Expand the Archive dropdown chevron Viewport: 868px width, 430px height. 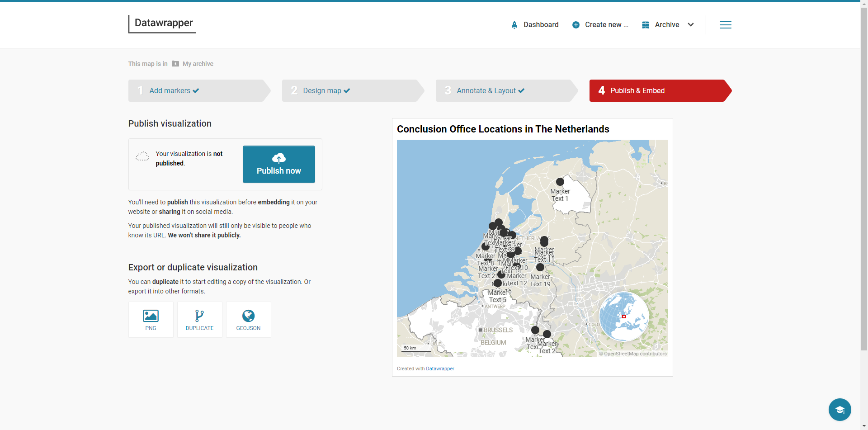click(x=691, y=25)
